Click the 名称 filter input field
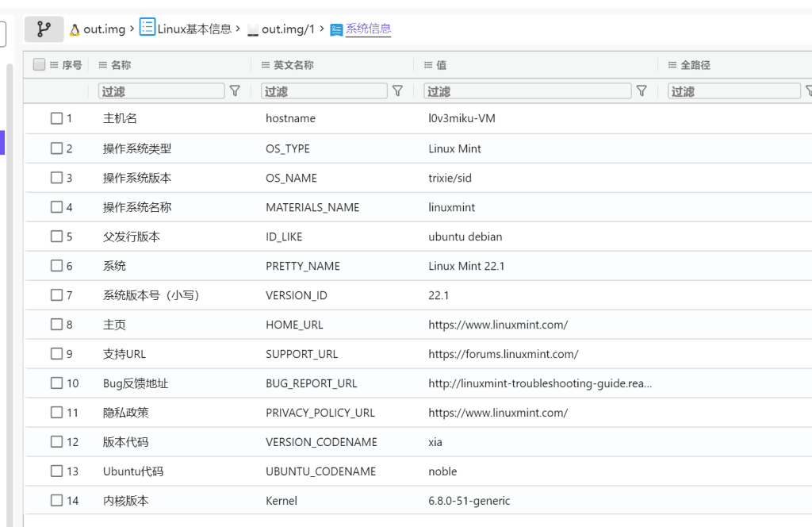Image resolution: width=812 pixels, height=527 pixels. point(162,91)
